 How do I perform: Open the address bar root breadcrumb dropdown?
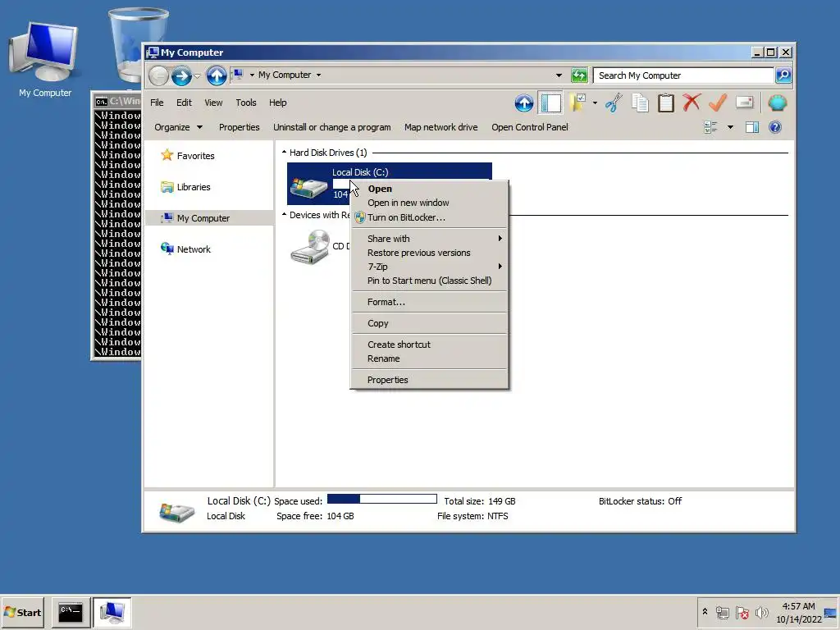tap(252, 75)
